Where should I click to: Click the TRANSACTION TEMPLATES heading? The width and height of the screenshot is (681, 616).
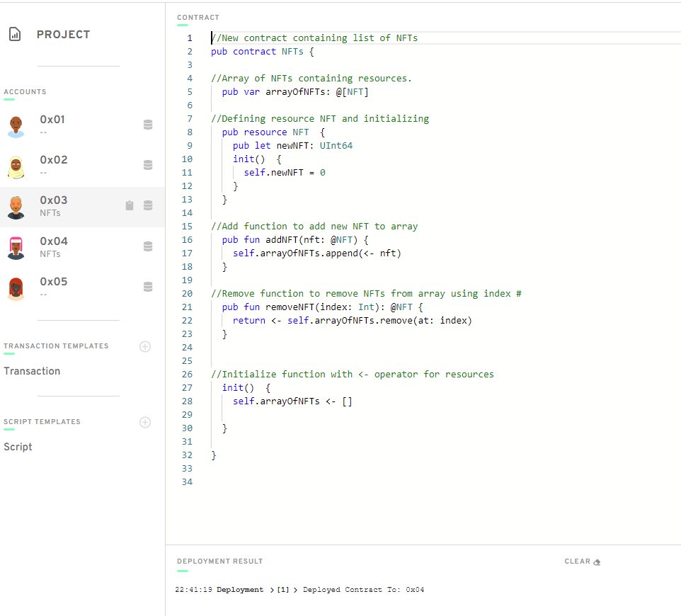56,346
